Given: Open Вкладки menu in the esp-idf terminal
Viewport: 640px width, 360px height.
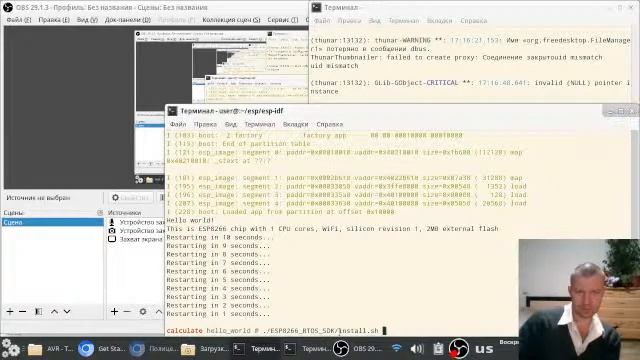Looking at the screenshot, I should click(296, 124).
